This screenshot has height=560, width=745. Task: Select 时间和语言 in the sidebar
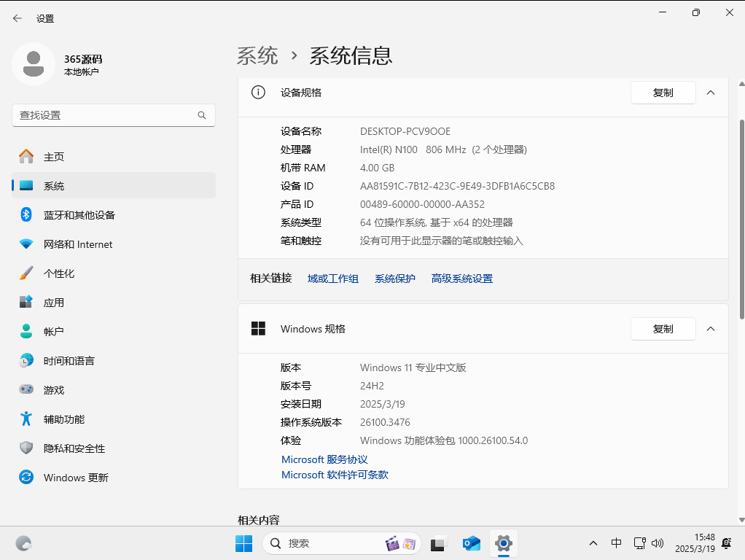(x=114, y=360)
